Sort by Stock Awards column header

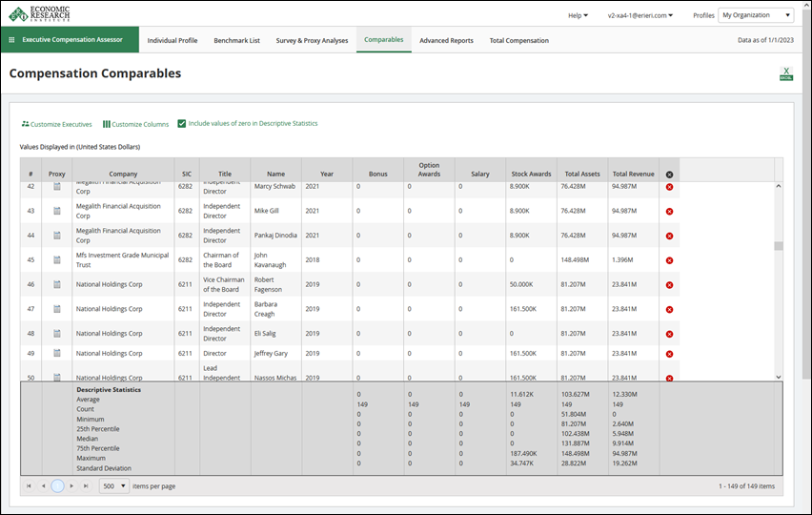click(531, 175)
